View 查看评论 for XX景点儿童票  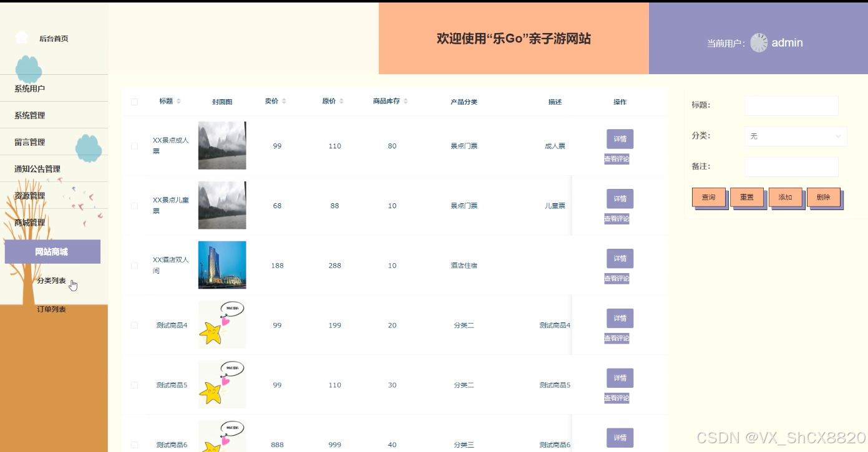click(x=617, y=219)
